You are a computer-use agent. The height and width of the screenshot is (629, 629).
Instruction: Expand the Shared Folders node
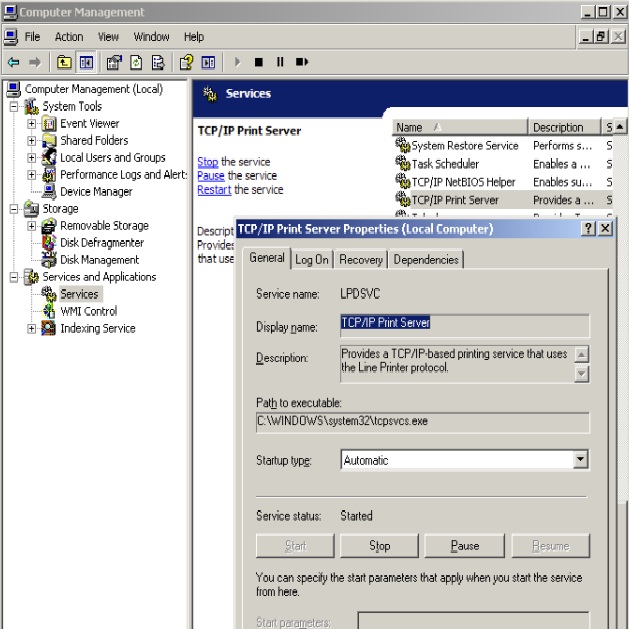click(x=31, y=140)
